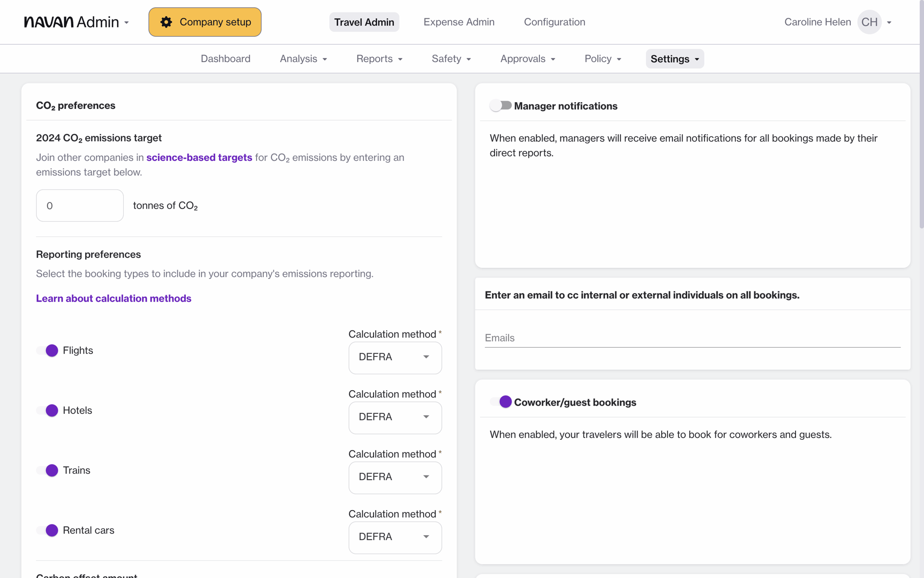Open Company setup with the gear icon
Viewport: 924px width, 578px height.
tap(205, 22)
